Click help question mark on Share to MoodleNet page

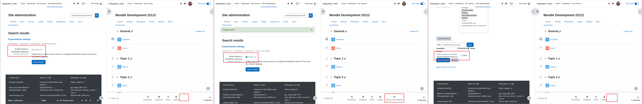click(422, 88)
